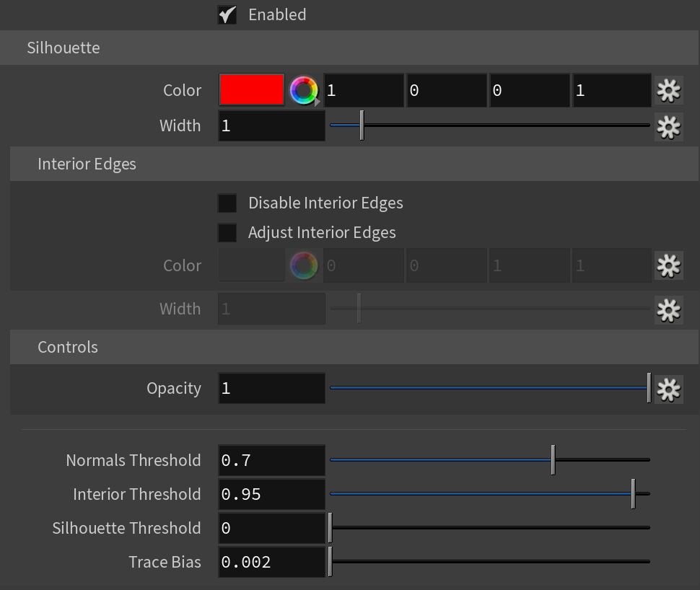
Task: Click the disabled Interior Edges color wheel
Action: [x=304, y=265]
